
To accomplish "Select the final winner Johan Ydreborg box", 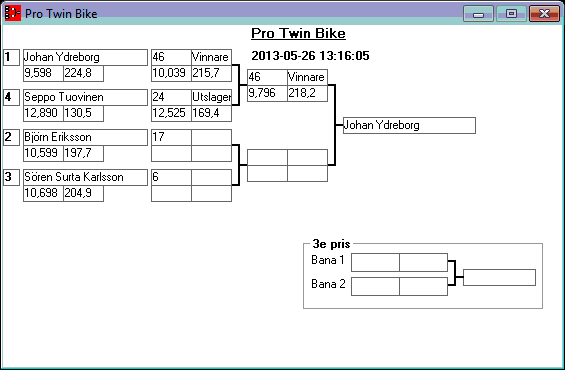I will click(409, 125).
